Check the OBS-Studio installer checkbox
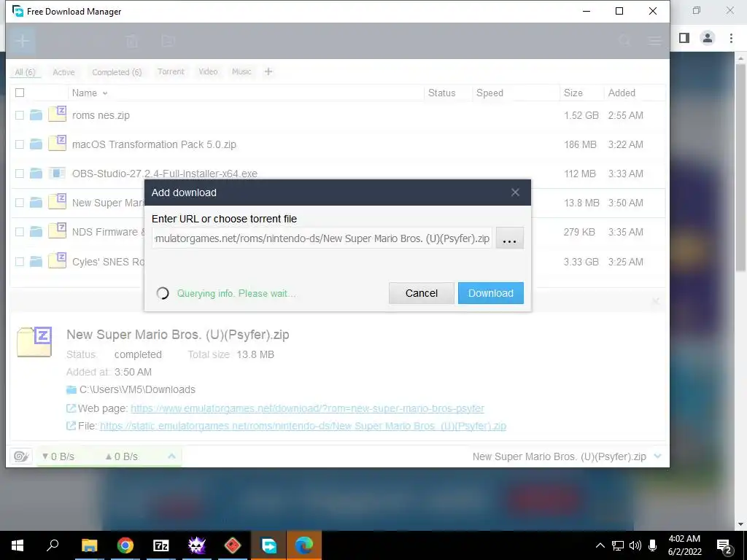The height and width of the screenshot is (560, 747). pos(20,174)
